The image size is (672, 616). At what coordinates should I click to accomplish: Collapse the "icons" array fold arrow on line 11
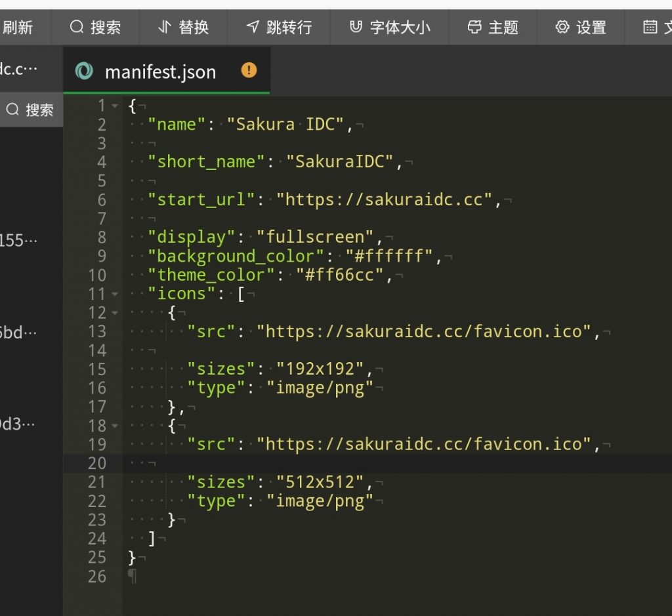(115, 294)
